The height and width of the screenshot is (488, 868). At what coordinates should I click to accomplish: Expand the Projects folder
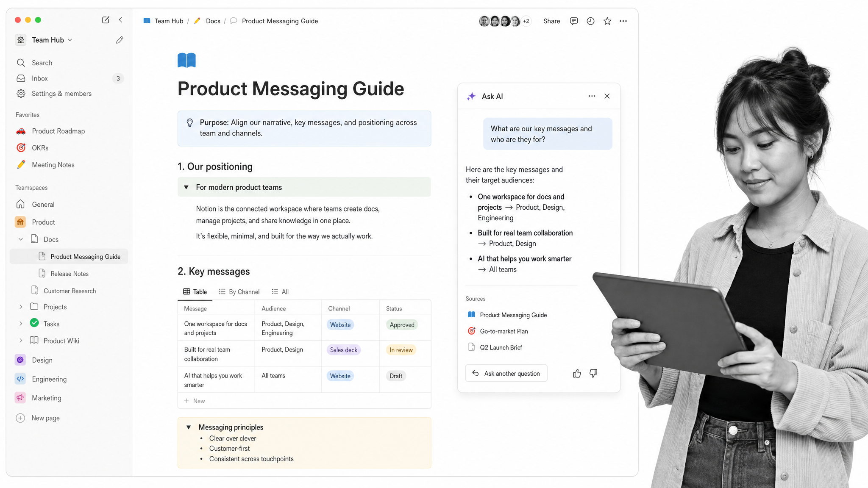coord(20,307)
